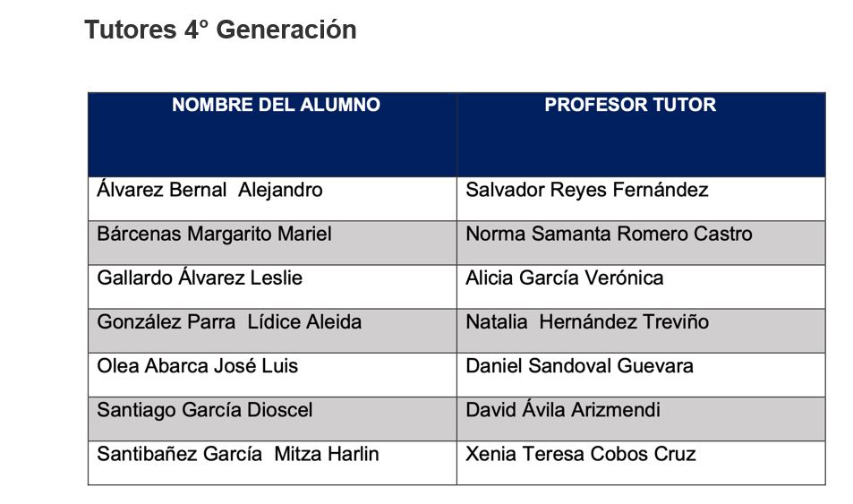
Task: Click on 'Norma Samanta Romero Castro'
Action: click(x=609, y=234)
